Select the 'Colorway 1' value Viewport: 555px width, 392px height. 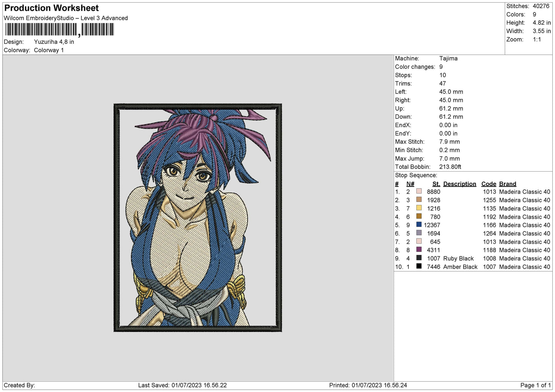coord(49,50)
